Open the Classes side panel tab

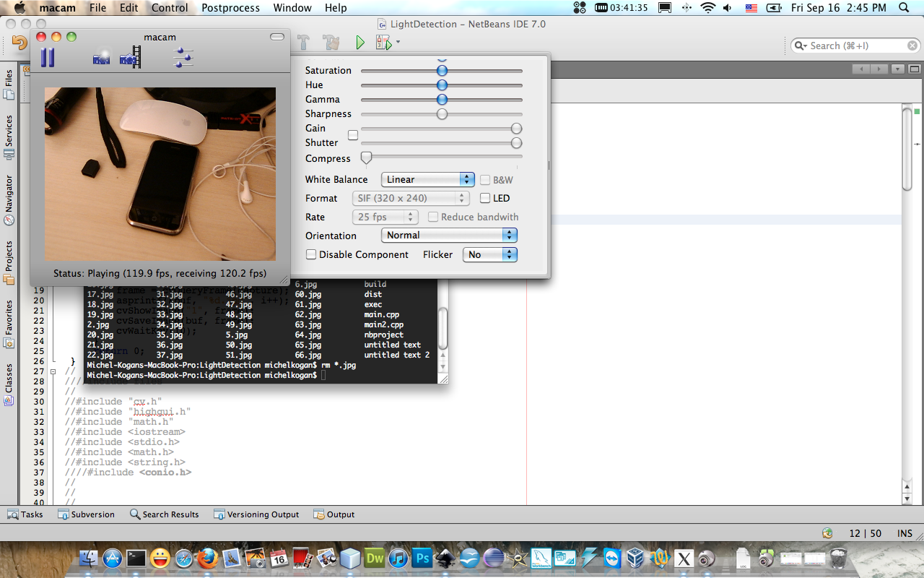pos(9,384)
